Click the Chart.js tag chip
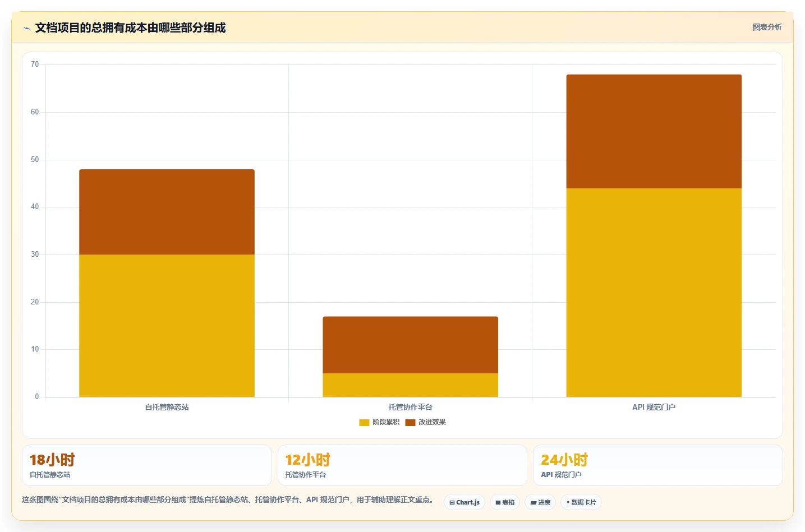Screen dimensions: 805x532 point(464,502)
